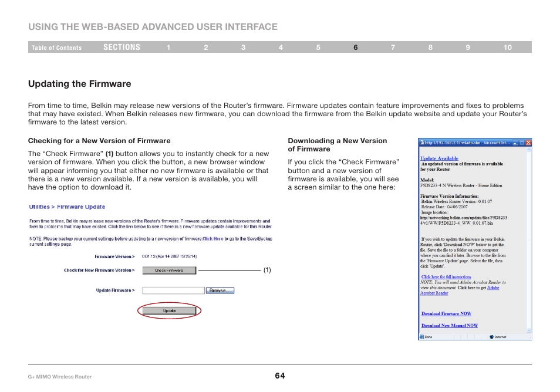Click the Internet zone globe icon
This screenshot has height=392, width=560.
491,337
